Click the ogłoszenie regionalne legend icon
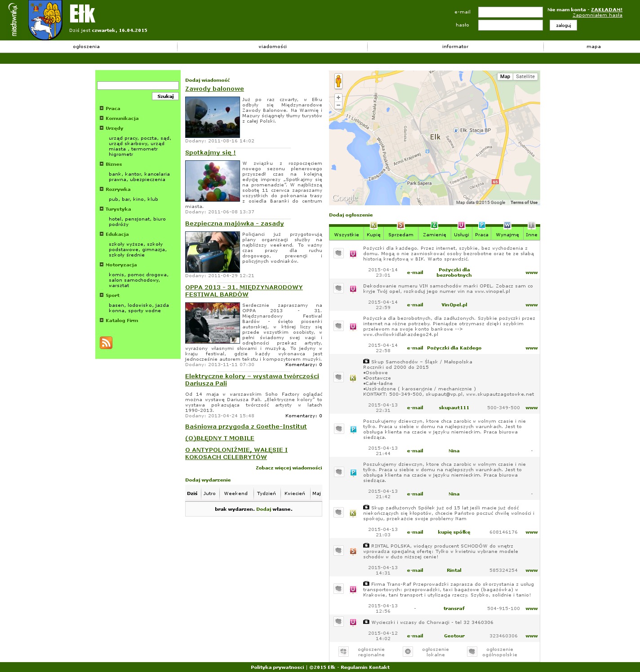The width and height of the screenshot is (640, 672). point(343,651)
